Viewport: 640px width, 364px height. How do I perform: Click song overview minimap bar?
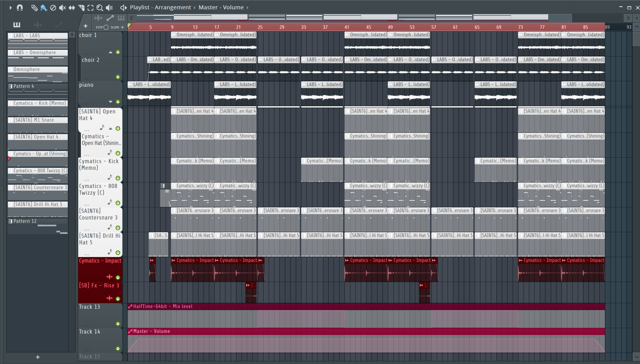(x=354, y=18)
